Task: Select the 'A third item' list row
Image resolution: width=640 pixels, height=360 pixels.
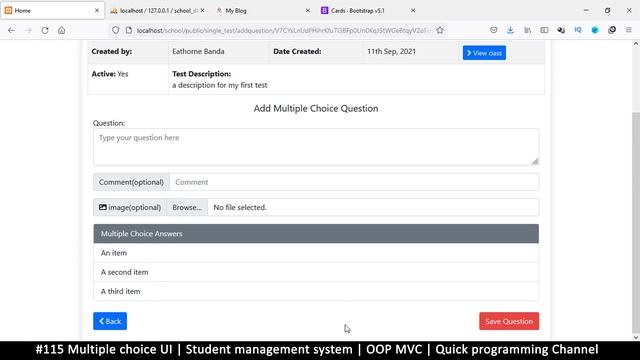Action: [316, 291]
